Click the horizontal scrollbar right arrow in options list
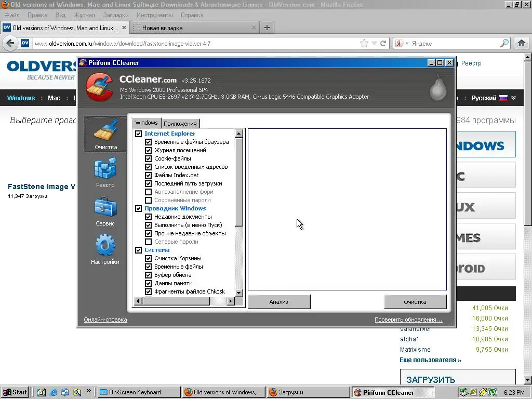 231,301
